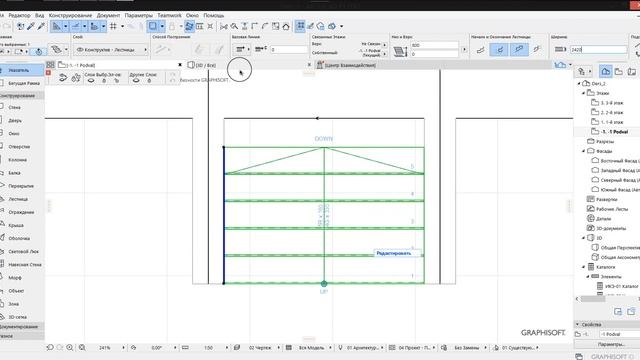Open the Конструктив - Лестницы layer dropdown
The width and height of the screenshot is (640, 360).
[111, 50]
